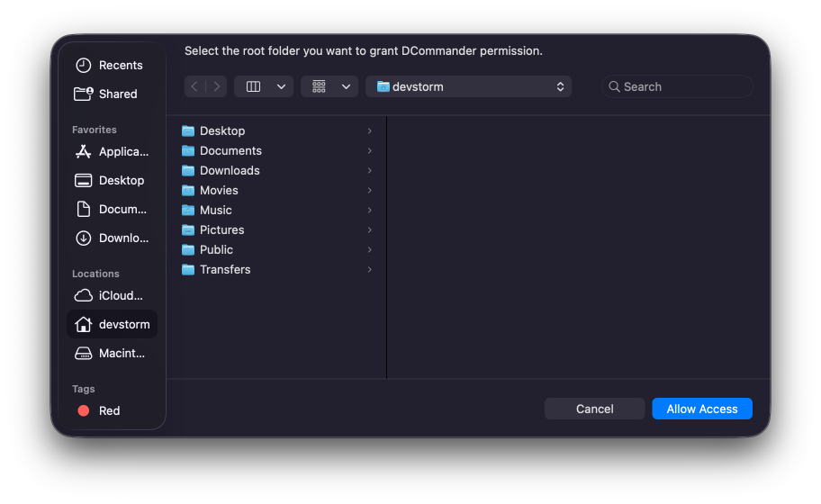Click the Allow Access button
The height and width of the screenshot is (504, 821).
pyautogui.click(x=701, y=409)
